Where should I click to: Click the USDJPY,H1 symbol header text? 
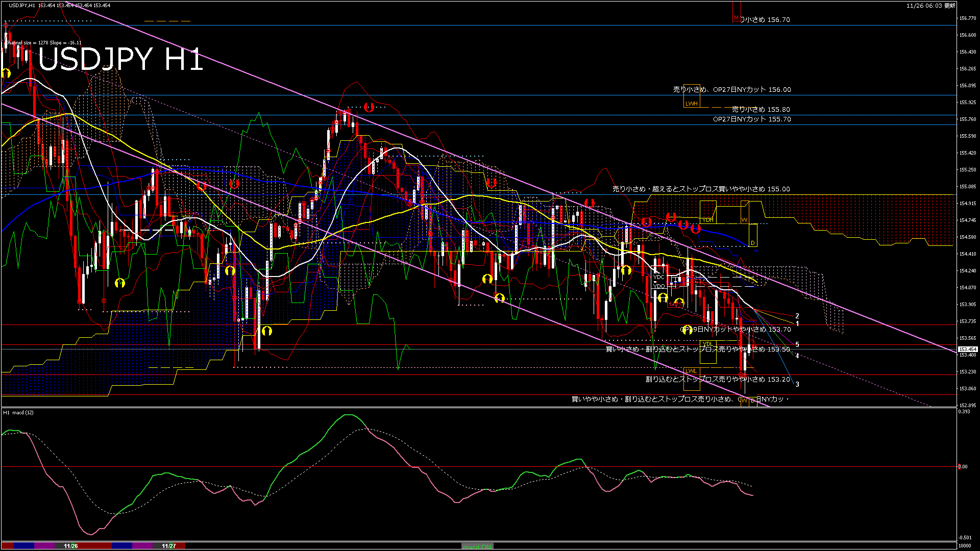point(22,5)
